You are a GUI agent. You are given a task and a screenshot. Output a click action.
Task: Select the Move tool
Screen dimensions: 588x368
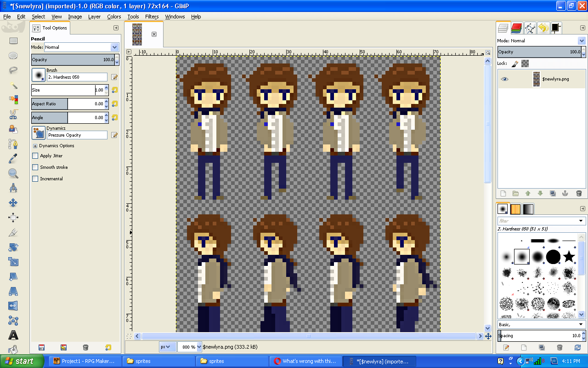tap(13, 203)
